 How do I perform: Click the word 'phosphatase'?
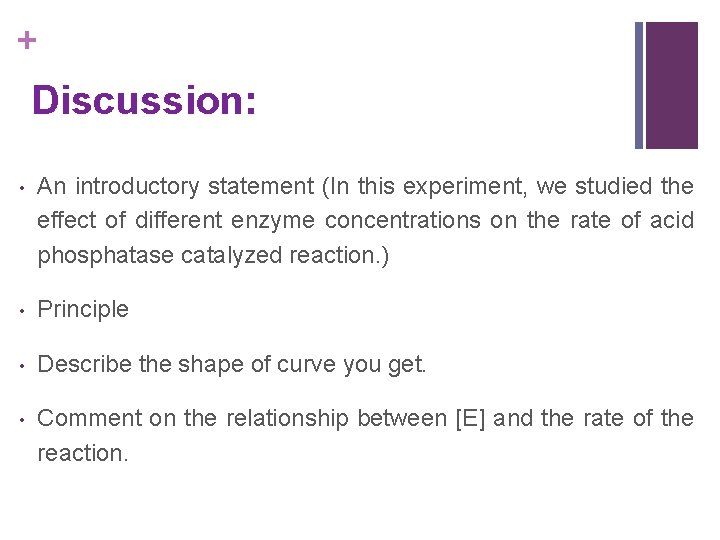(106, 256)
